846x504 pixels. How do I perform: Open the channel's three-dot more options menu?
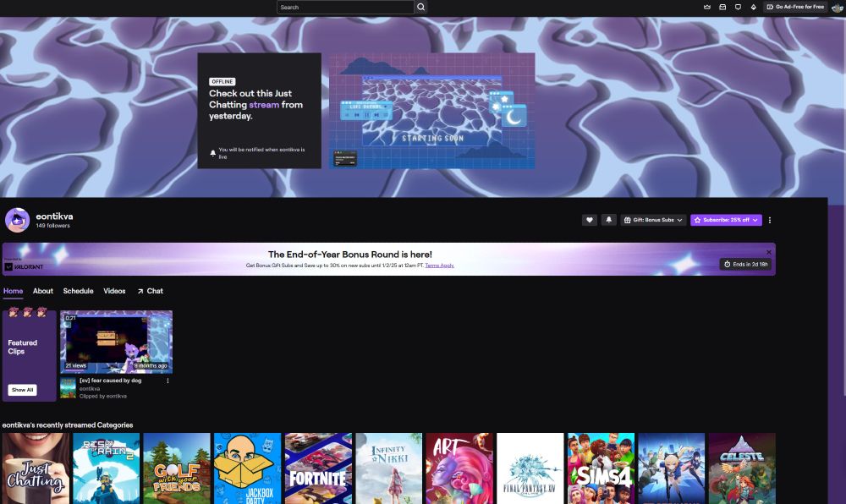click(769, 220)
